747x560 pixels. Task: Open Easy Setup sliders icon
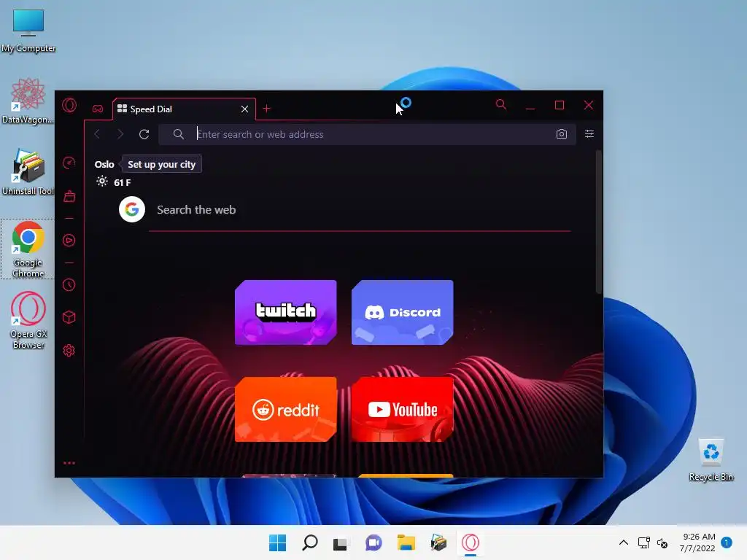[589, 134]
